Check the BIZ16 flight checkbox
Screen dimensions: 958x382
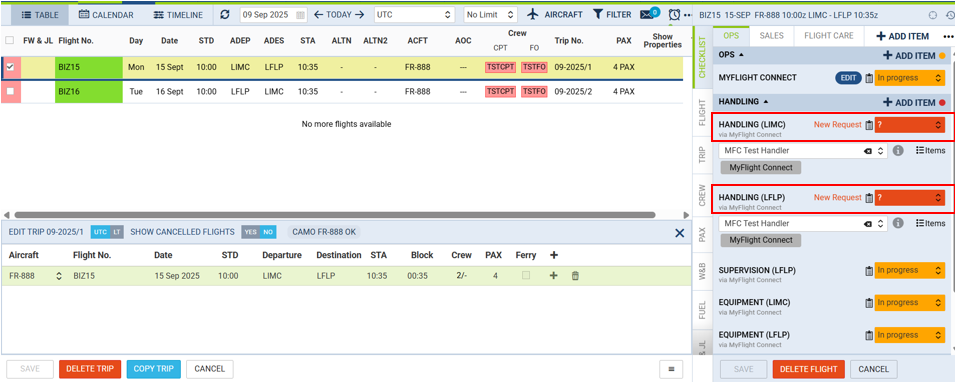tap(10, 92)
